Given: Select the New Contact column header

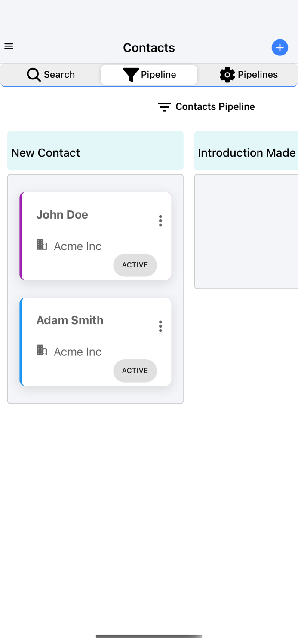Looking at the screenshot, I should click(95, 151).
